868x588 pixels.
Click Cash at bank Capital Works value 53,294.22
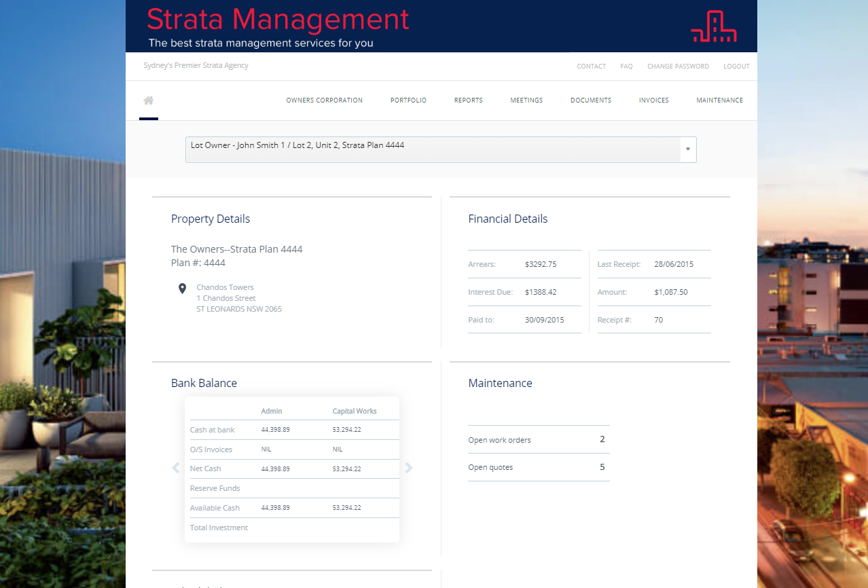pos(347,430)
